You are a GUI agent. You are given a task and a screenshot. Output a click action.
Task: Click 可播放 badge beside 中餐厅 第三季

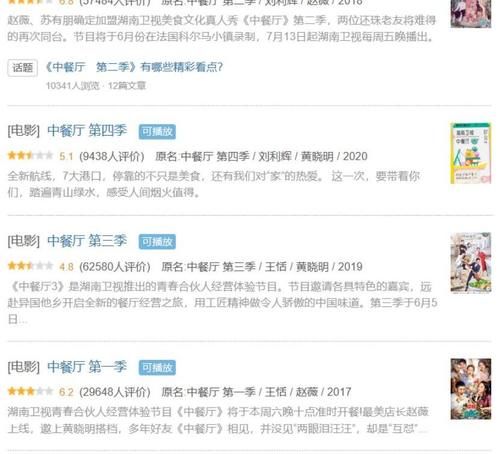tap(157, 242)
